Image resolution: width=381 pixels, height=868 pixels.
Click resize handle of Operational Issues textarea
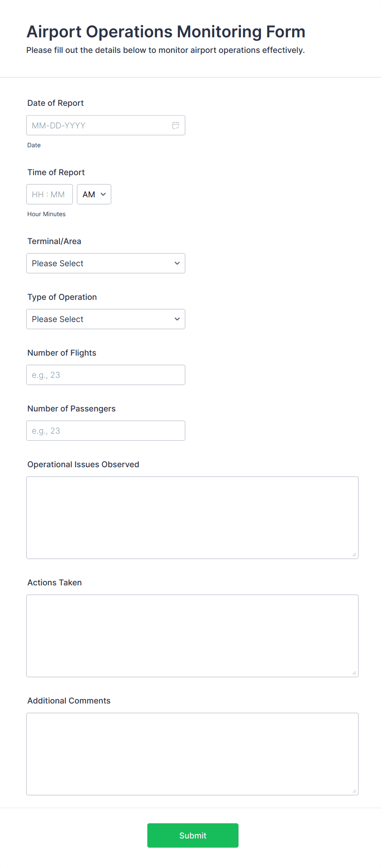tap(354, 555)
